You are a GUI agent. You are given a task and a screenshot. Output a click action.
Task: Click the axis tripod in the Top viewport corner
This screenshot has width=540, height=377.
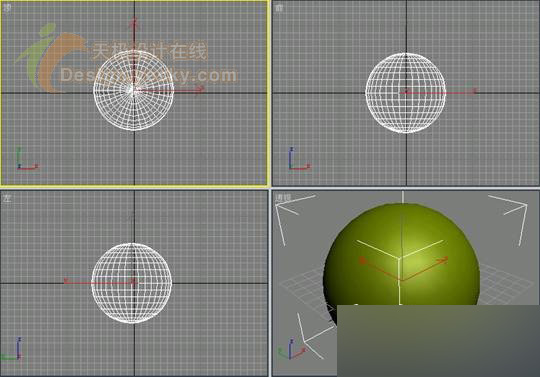(27, 159)
